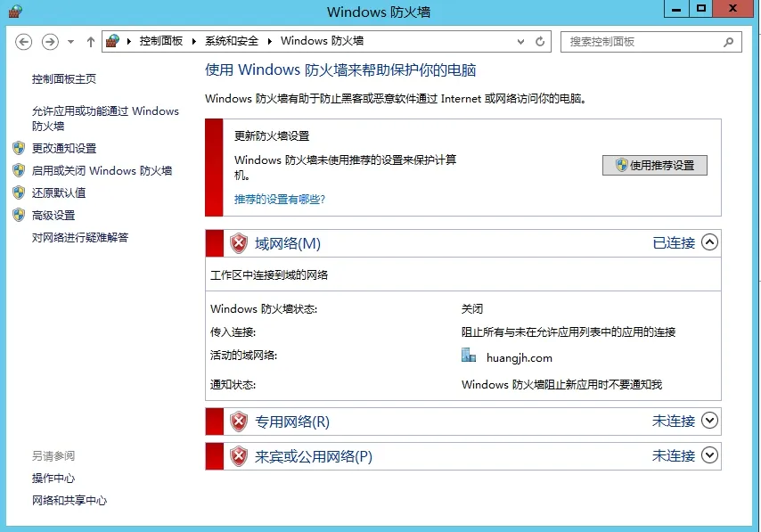Open 操作中心 link
The width and height of the screenshot is (761, 532).
tap(53, 479)
